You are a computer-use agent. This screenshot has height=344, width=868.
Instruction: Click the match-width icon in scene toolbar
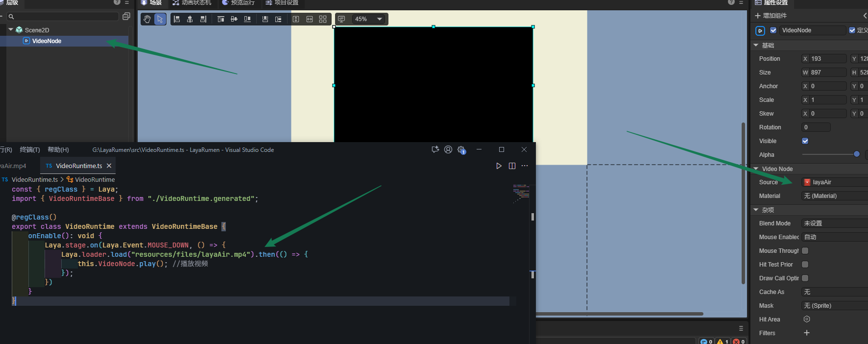click(278, 19)
